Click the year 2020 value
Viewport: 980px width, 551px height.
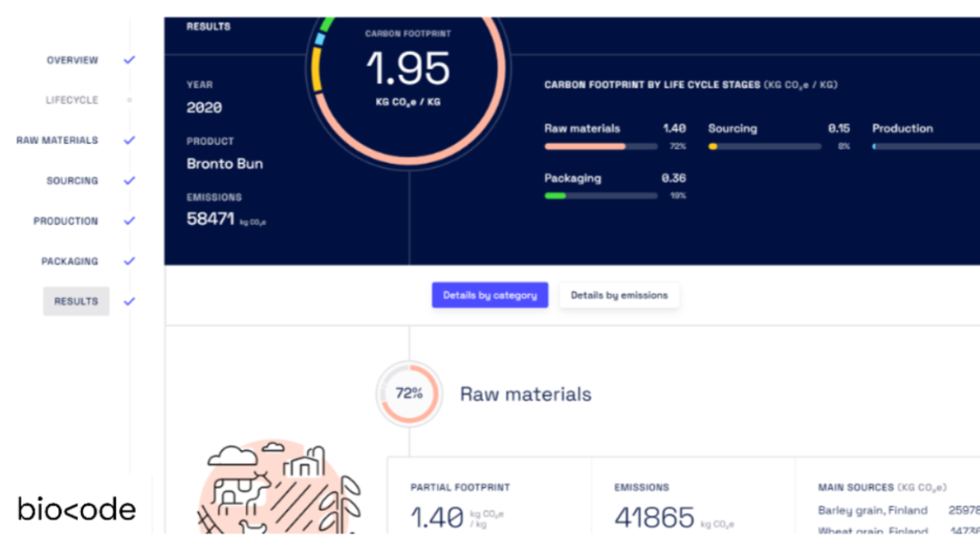[204, 108]
